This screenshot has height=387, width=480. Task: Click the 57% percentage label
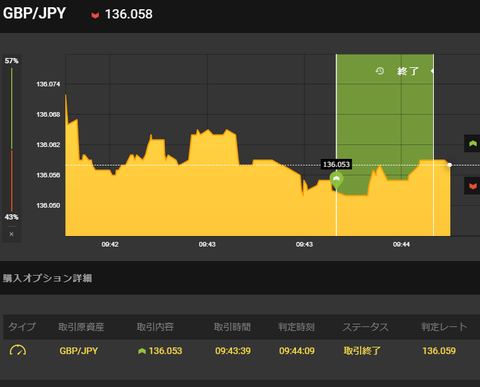click(12, 61)
